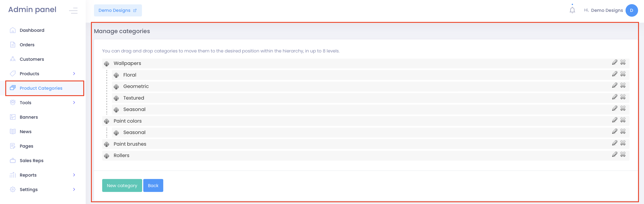Image resolution: width=644 pixels, height=204 pixels.
Task: Click move handle of Seasonal under Wallpapers
Action: pyautogui.click(x=116, y=110)
